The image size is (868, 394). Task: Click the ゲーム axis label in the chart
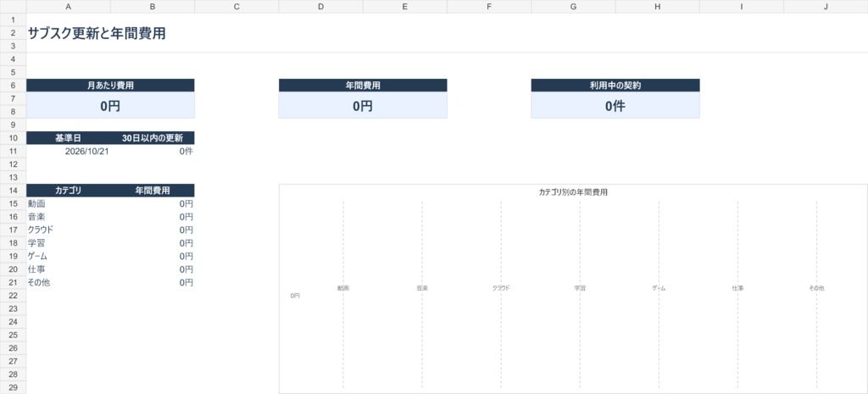click(659, 288)
